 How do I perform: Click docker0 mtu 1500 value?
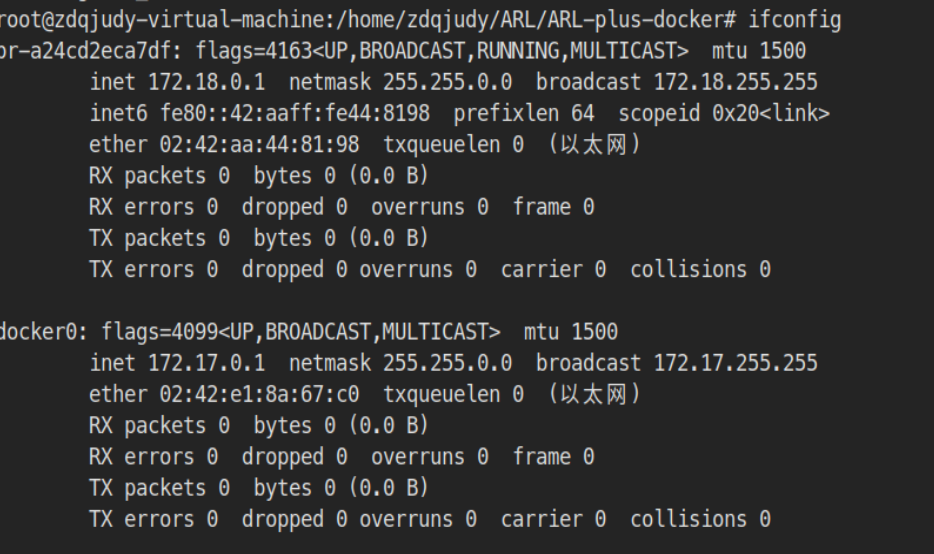tap(571, 332)
